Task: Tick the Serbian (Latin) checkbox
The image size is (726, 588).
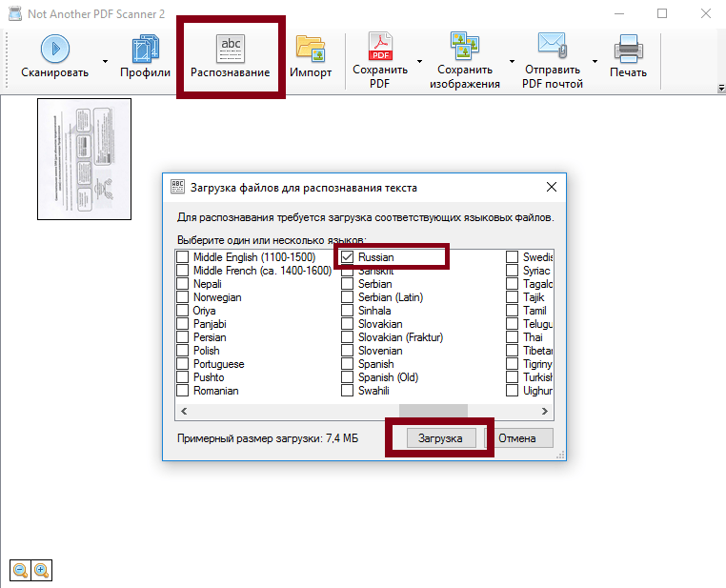Action: (347, 297)
